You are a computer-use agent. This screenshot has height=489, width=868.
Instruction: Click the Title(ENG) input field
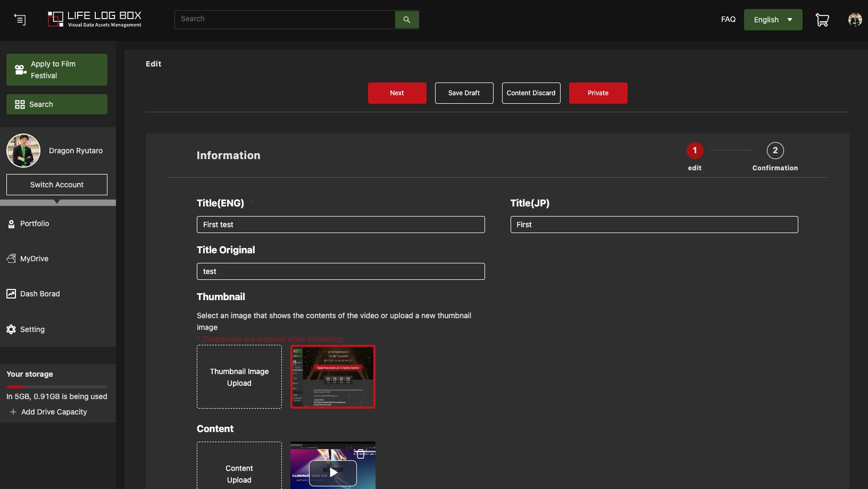[340, 225]
